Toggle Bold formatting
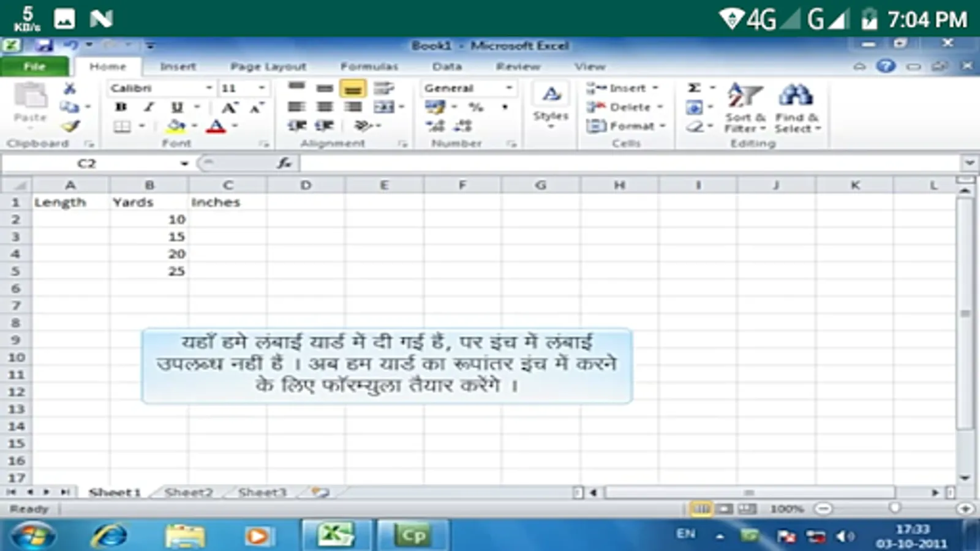The height and width of the screenshot is (551, 980). click(x=121, y=107)
